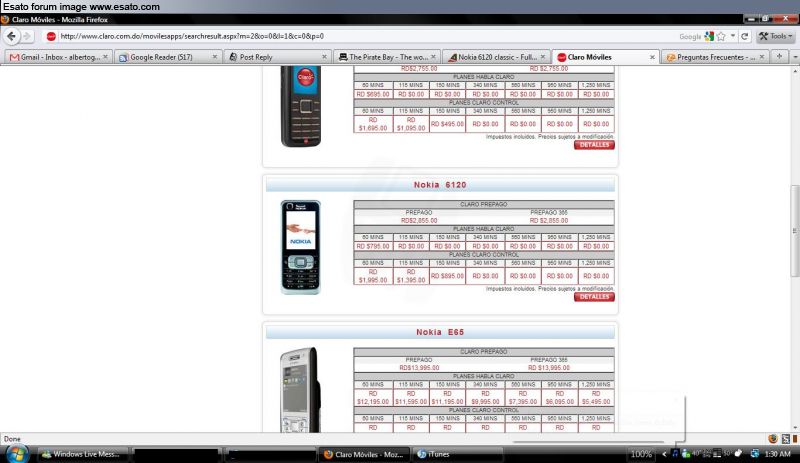Click Nokia 6120 RD $795.00 price cell
Image resolution: width=800 pixels, height=463 pixels.
coord(373,246)
